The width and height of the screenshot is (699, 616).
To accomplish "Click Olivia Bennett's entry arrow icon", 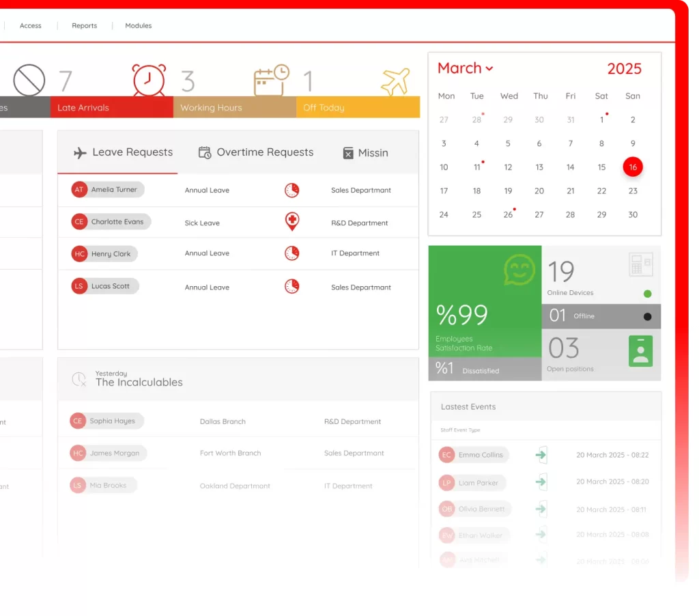I will 541,509.
